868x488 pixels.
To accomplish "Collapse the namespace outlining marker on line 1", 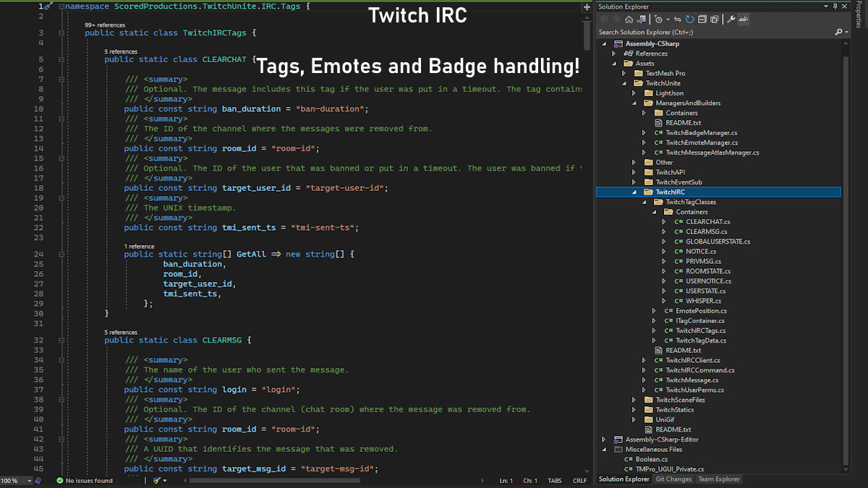I will (x=61, y=7).
